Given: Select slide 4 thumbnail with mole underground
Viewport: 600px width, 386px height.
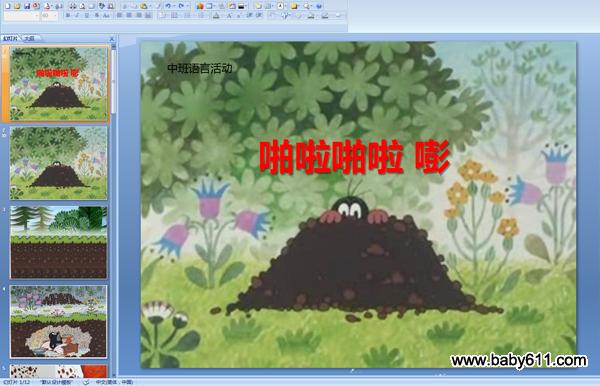Looking at the screenshot, I should 59,321.
